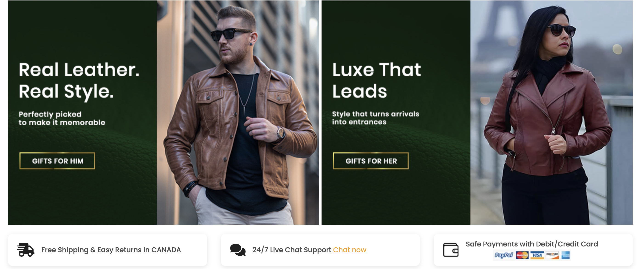Select the woman in maroon jacket photo
Screen dimensions: 644x269
point(551,112)
